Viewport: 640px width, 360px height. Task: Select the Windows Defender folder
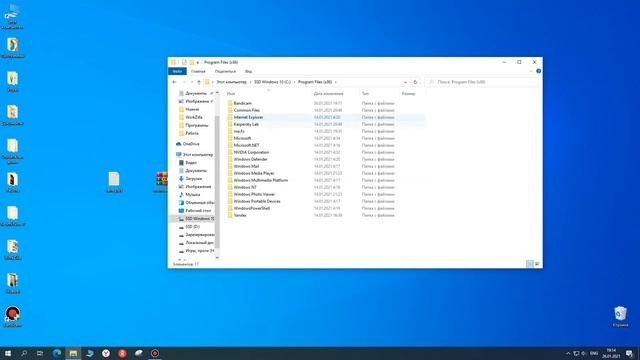(250, 159)
